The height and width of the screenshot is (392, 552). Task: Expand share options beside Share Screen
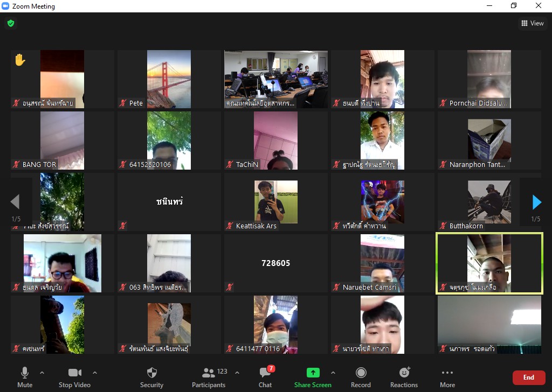pos(333,372)
